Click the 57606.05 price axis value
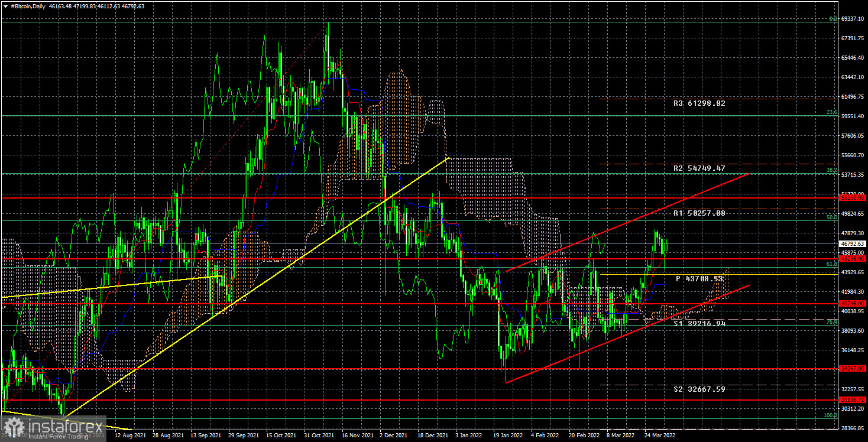Image resolution: width=868 pixels, height=442 pixels. point(853,136)
